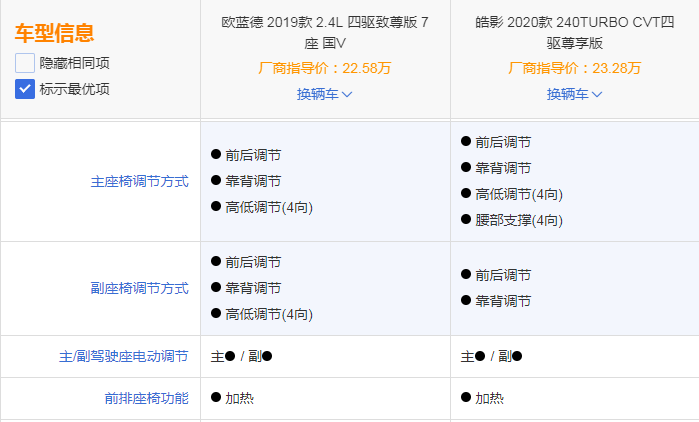Uncheck the 标示最优项 checkbox
Image resolution: width=699 pixels, height=422 pixels.
[x=25, y=88]
